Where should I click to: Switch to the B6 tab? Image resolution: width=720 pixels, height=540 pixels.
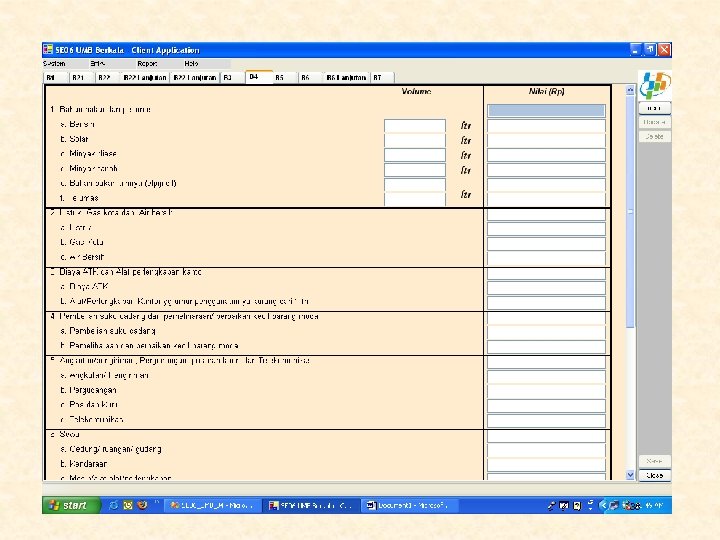310,78
